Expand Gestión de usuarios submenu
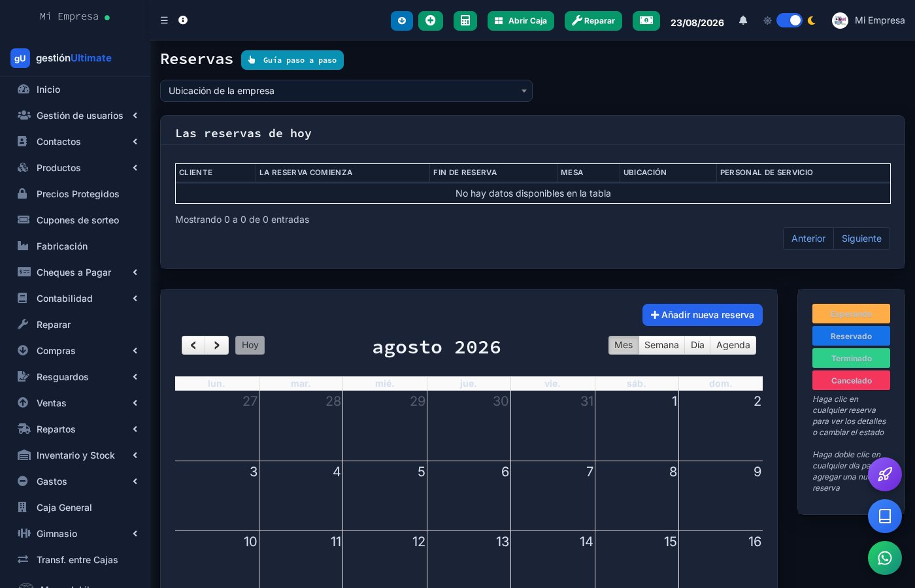915x588 pixels. point(75,116)
